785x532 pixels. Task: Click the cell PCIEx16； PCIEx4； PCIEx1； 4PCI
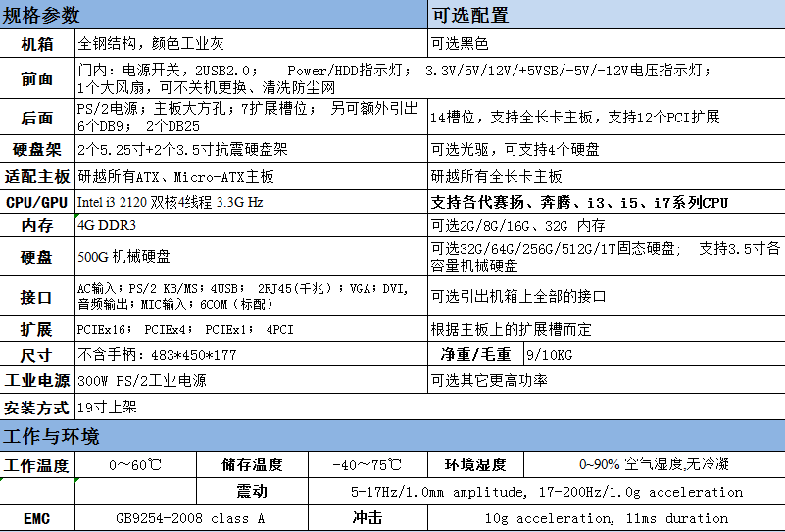251,329
